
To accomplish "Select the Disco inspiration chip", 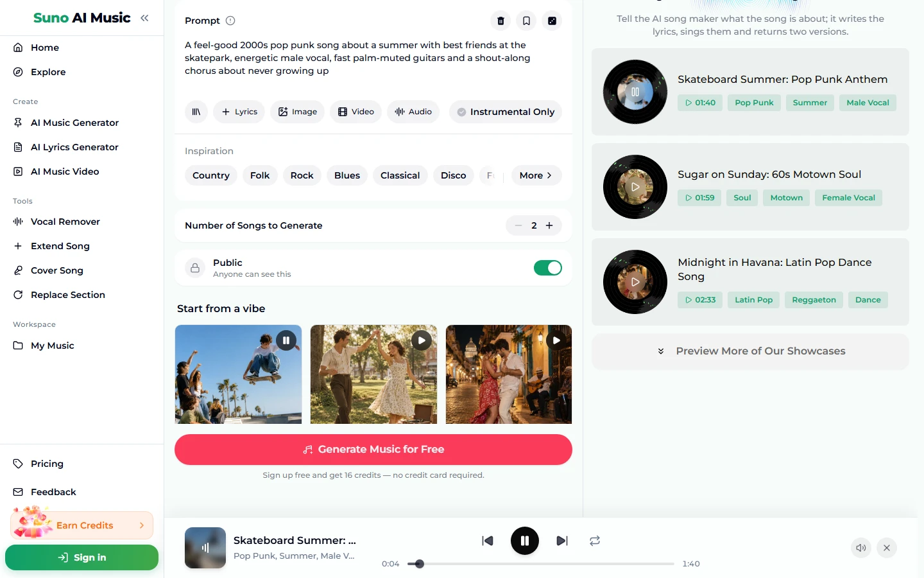I will (x=454, y=175).
